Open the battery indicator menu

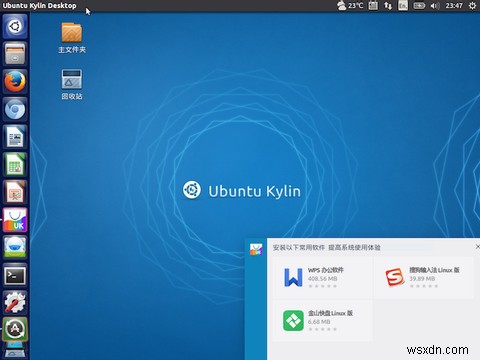pos(419,6)
